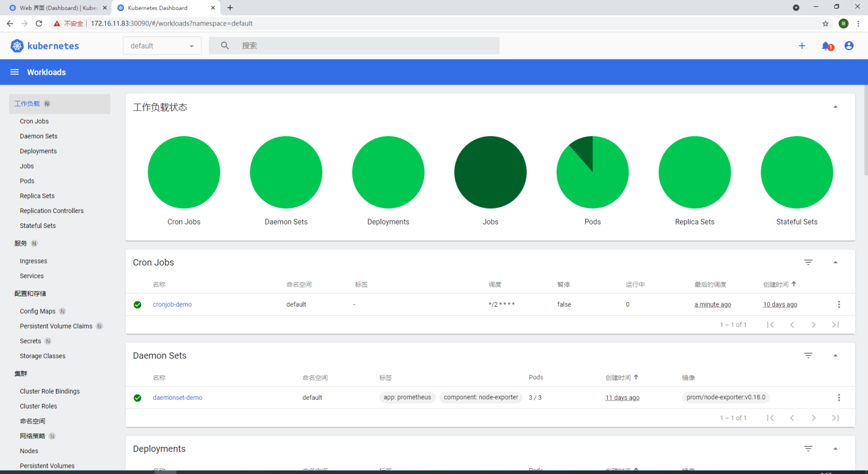
Task: Open the default namespace dropdown
Action: (x=162, y=46)
